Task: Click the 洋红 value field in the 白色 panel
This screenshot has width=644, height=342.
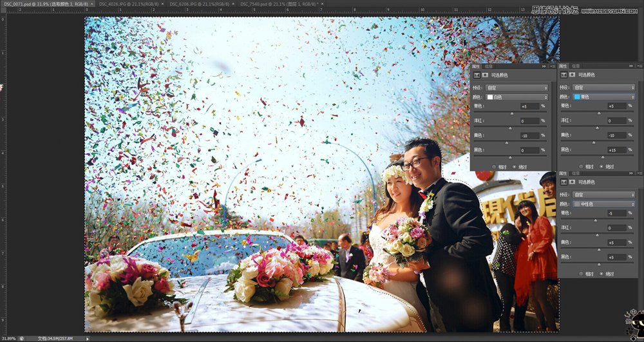Action: tap(529, 121)
